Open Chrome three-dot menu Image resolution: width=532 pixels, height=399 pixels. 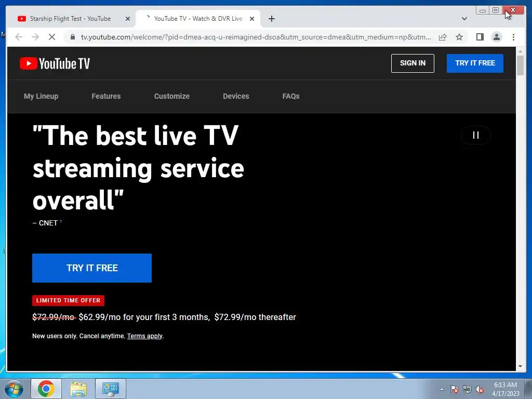pos(513,37)
